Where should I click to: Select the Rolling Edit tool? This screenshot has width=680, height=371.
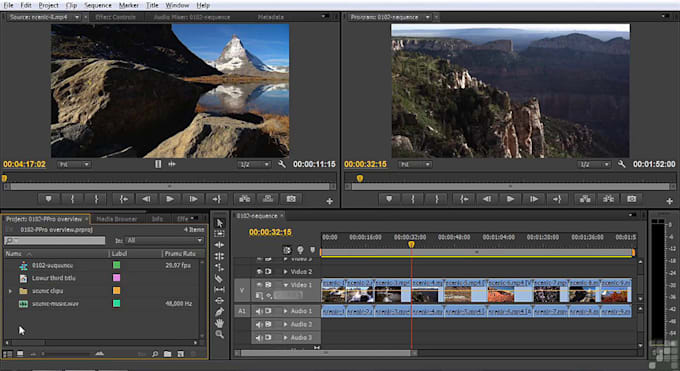click(x=219, y=256)
